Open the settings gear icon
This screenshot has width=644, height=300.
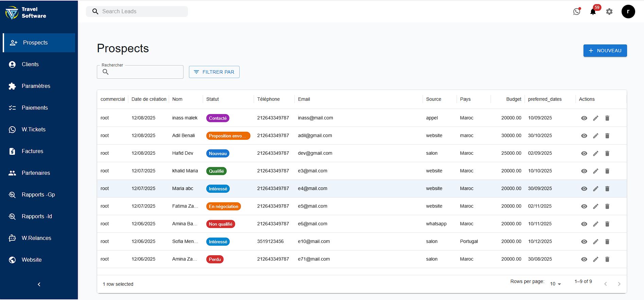coord(609,12)
